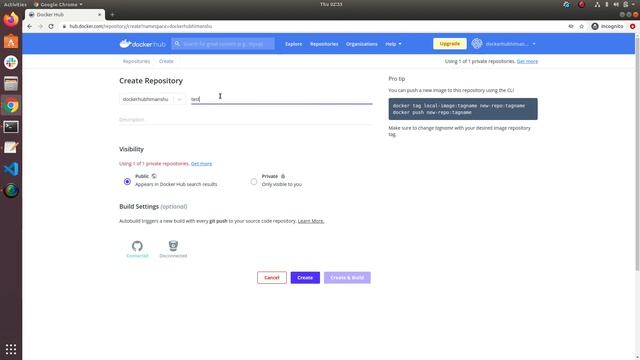This screenshot has width=640, height=360.
Task: Open the Files manager in dock
Action: (11, 84)
